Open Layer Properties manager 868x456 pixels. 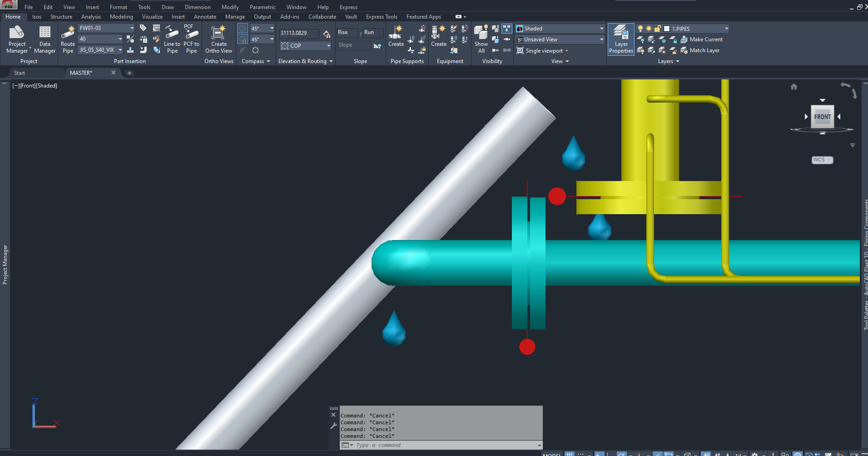pos(621,39)
